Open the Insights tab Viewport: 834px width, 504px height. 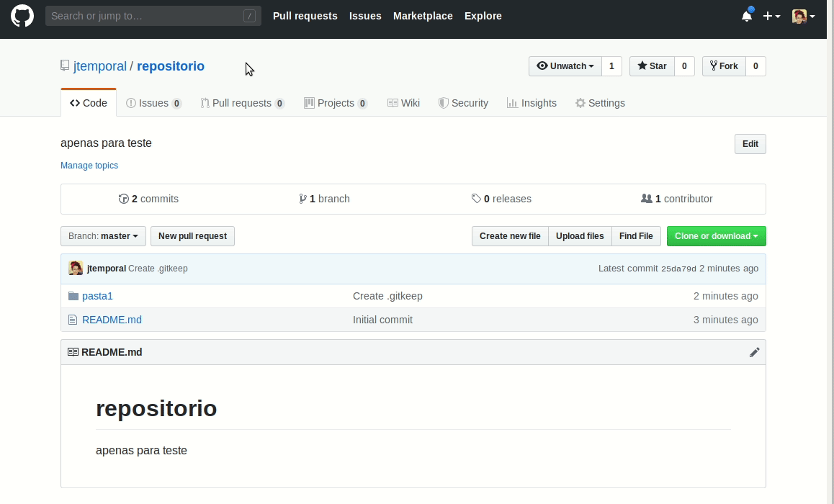click(532, 103)
